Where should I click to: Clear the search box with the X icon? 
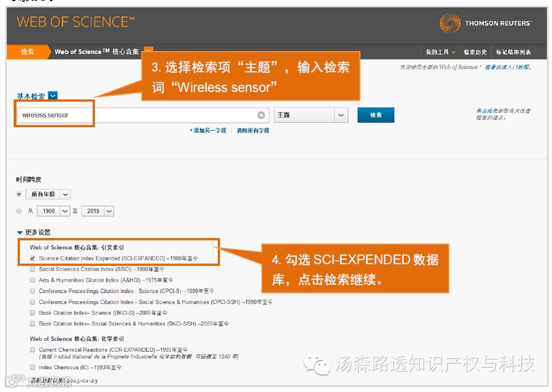tap(261, 115)
